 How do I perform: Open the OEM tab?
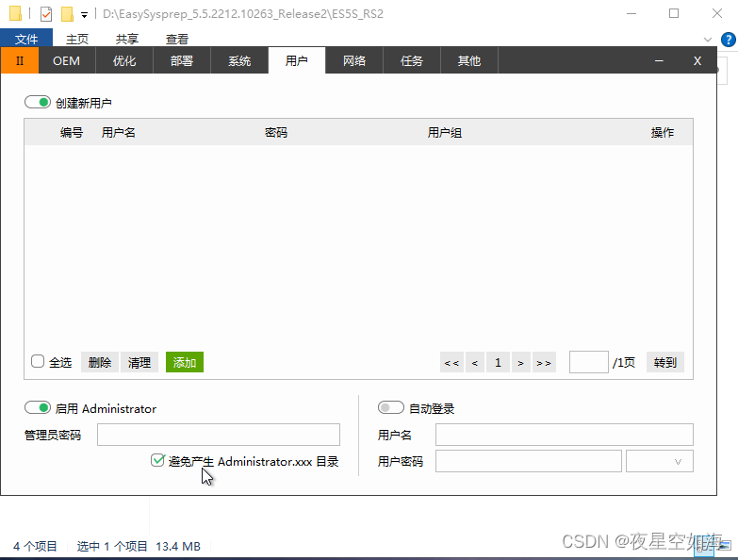pos(66,60)
